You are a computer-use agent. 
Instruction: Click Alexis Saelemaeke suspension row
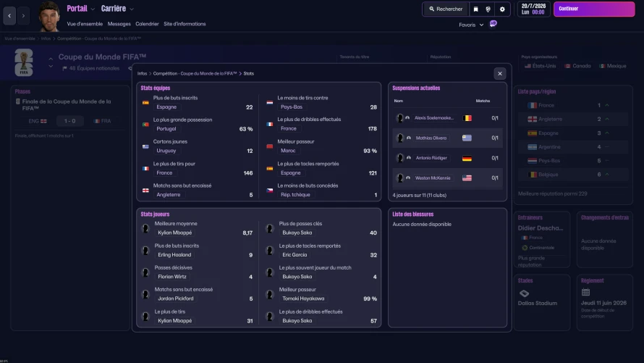(x=447, y=118)
